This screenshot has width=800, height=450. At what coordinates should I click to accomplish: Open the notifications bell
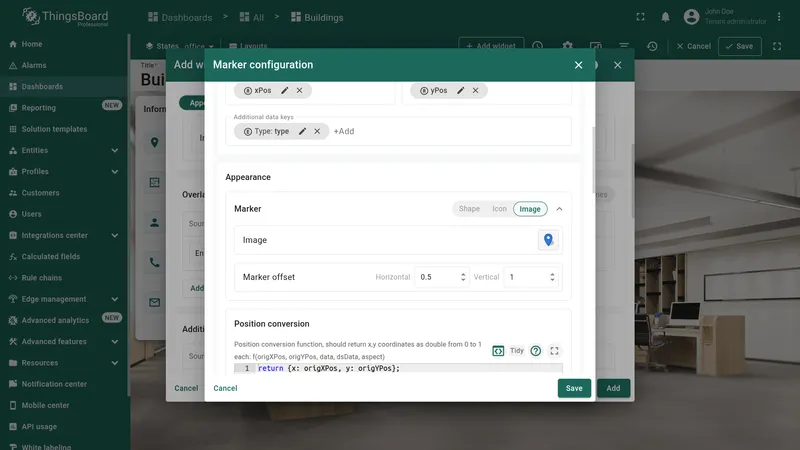665,17
